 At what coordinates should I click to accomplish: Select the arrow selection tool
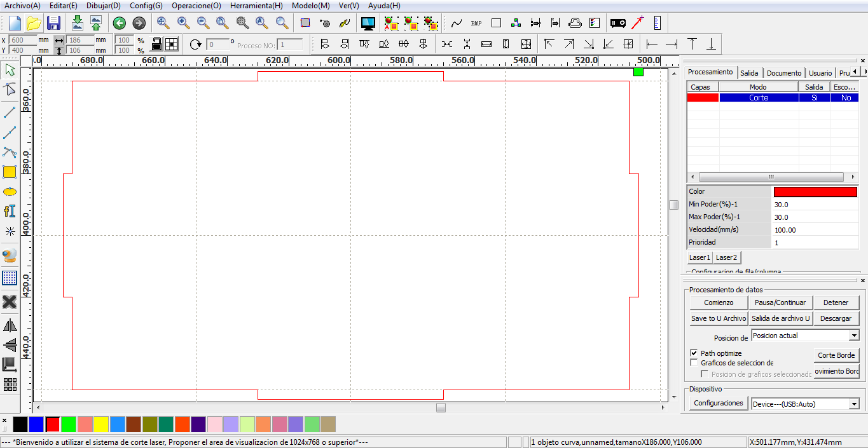[10, 69]
